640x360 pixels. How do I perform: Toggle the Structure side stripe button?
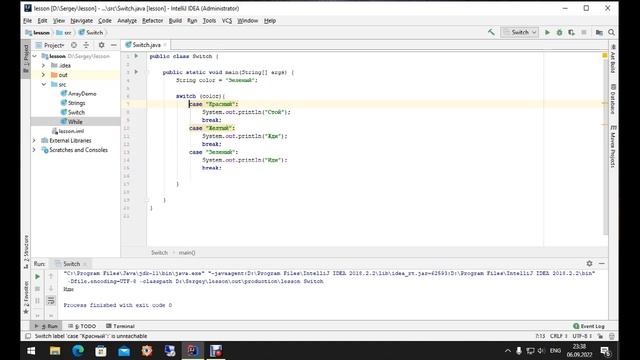[26, 251]
